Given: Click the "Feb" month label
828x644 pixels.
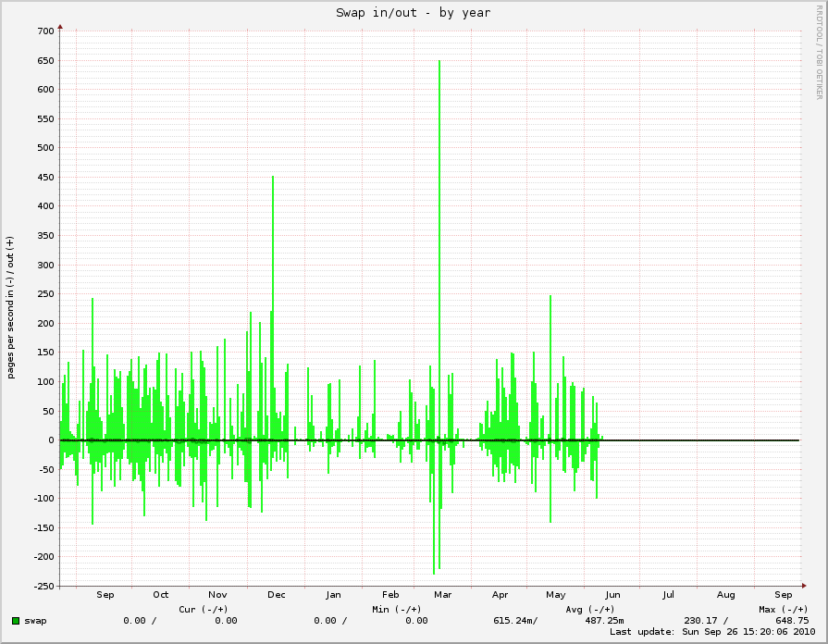Looking at the screenshot, I should (390, 595).
